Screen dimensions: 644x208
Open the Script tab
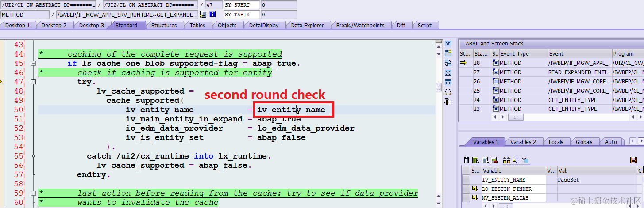[x=424, y=25]
